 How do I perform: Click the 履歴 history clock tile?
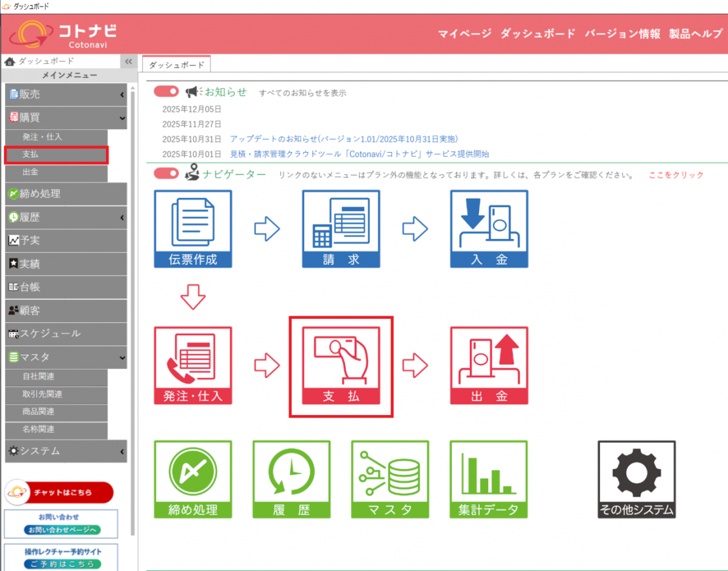(x=291, y=479)
